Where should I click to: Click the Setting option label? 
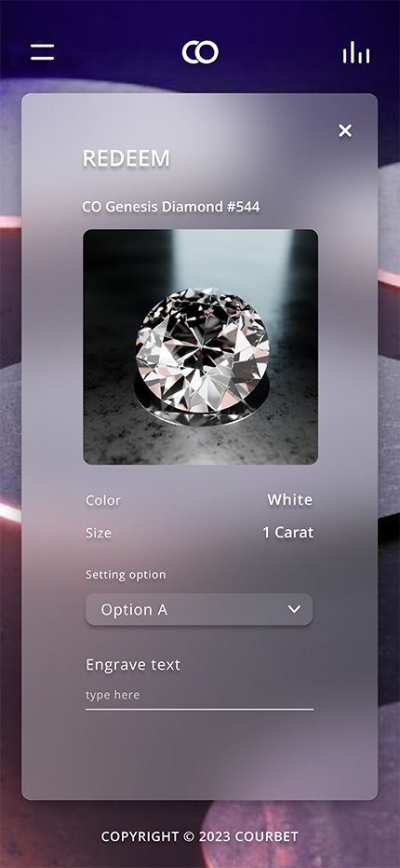pos(126,575)
